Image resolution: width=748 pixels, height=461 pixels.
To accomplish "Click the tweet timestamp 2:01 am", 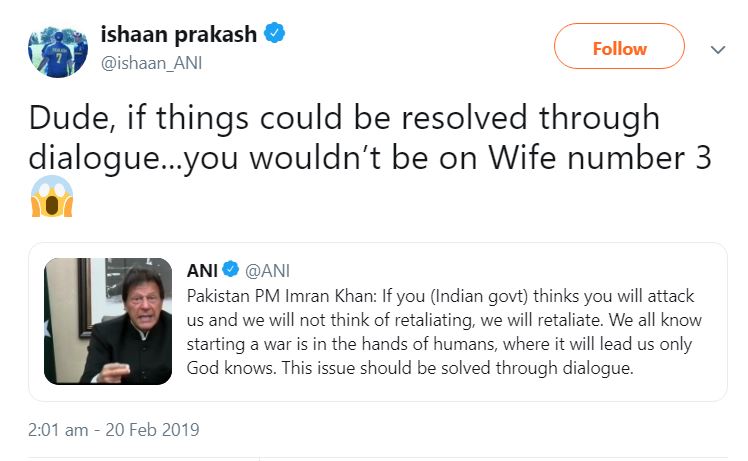I will coord(58,430).
